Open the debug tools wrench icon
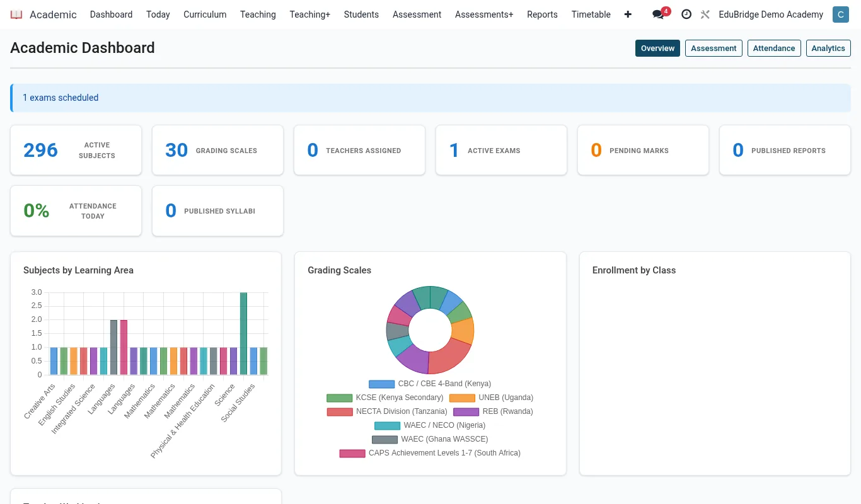Image resolution: width=861 pixels, height=504 pixels. pyautogui.click(x=705, y=14)
